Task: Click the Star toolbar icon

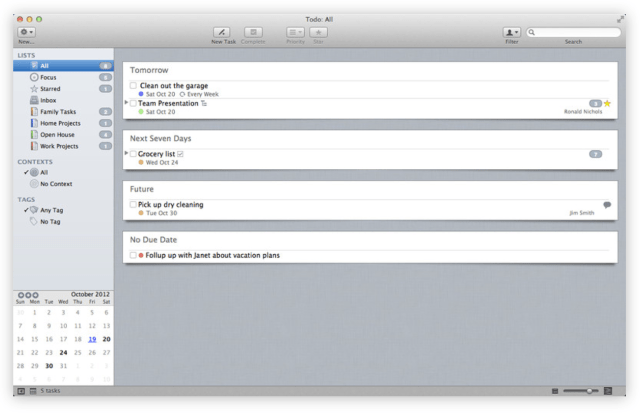Action: tap(319, 32)
